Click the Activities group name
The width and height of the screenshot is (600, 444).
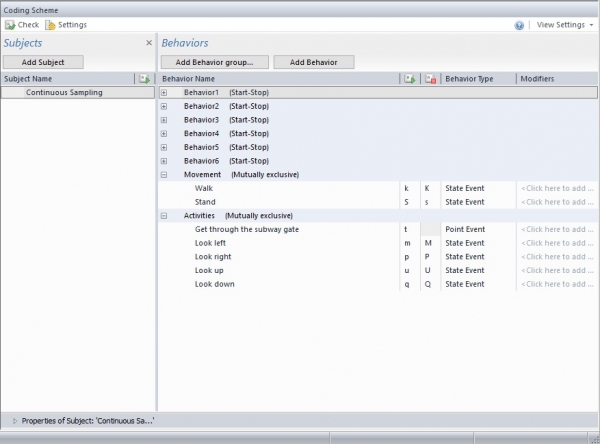click(x=199, y=216)
